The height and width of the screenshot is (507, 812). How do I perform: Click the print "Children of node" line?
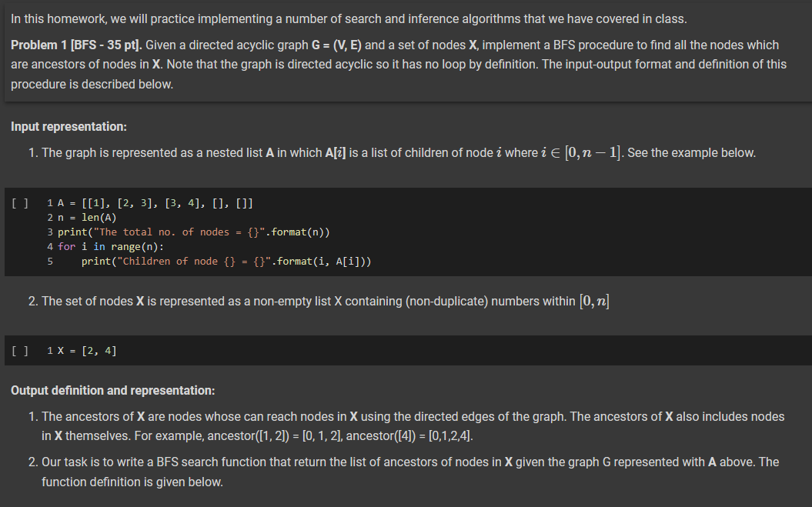click(226, 261)
